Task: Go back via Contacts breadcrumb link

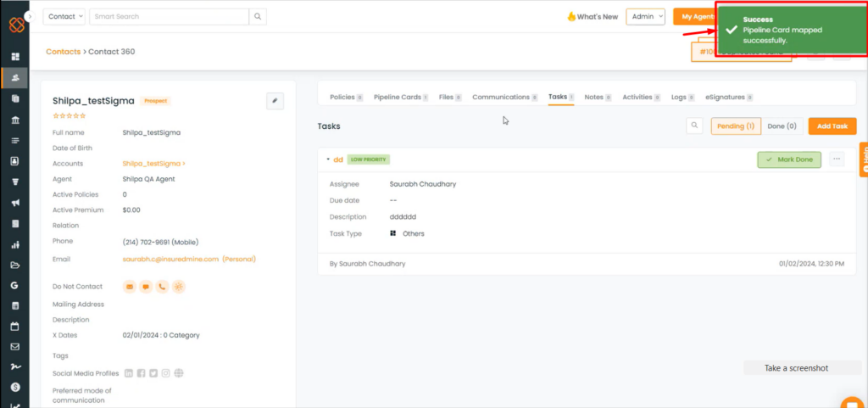Action: pos(63,52)
